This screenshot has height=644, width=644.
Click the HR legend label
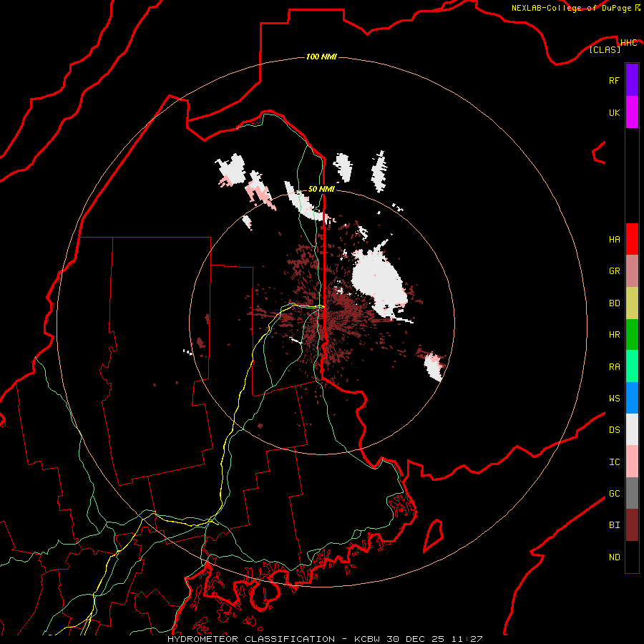click(x=614, y=335)
